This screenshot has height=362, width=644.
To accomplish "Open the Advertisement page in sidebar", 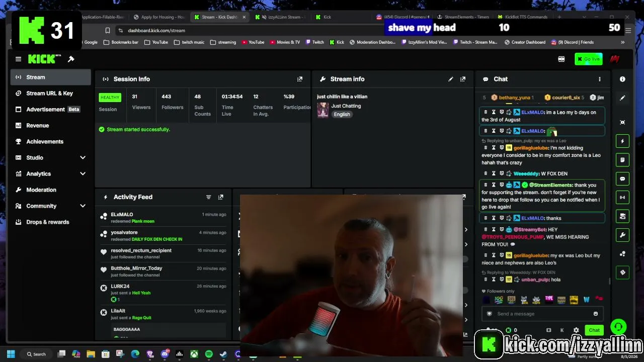I will (x=50, y=109).
